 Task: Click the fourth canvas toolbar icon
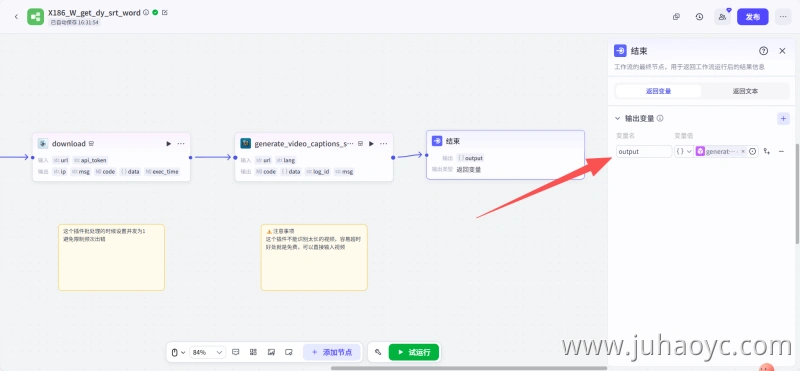tap(289, 352)
